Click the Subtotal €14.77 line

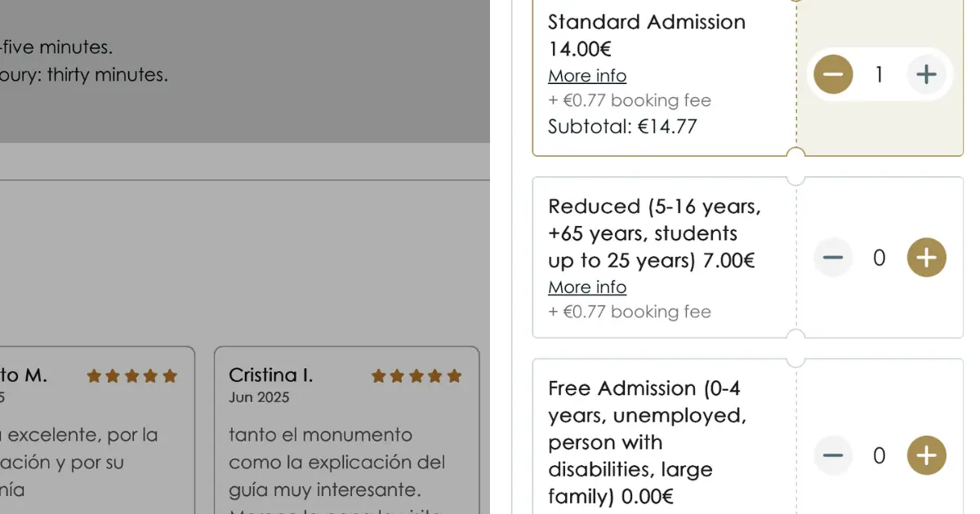coord(622,126)
